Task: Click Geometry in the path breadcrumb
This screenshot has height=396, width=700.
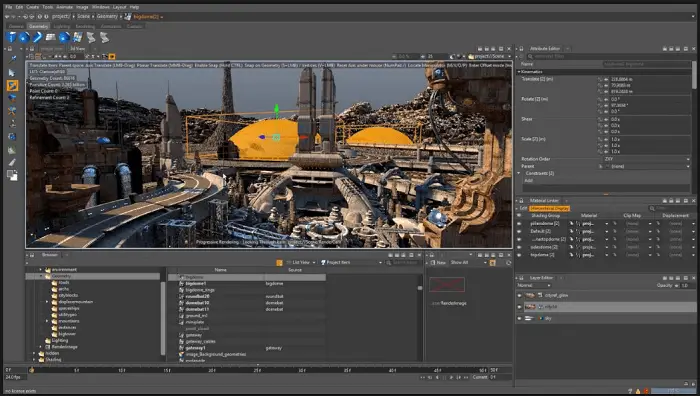Action: (x=107, y=17)
